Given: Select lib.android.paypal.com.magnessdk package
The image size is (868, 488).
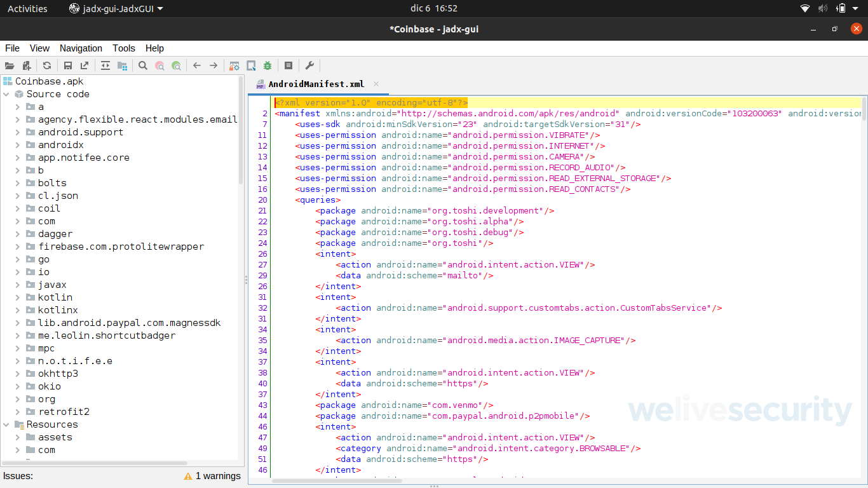Looking at the screenshot, I should (129, 323).
